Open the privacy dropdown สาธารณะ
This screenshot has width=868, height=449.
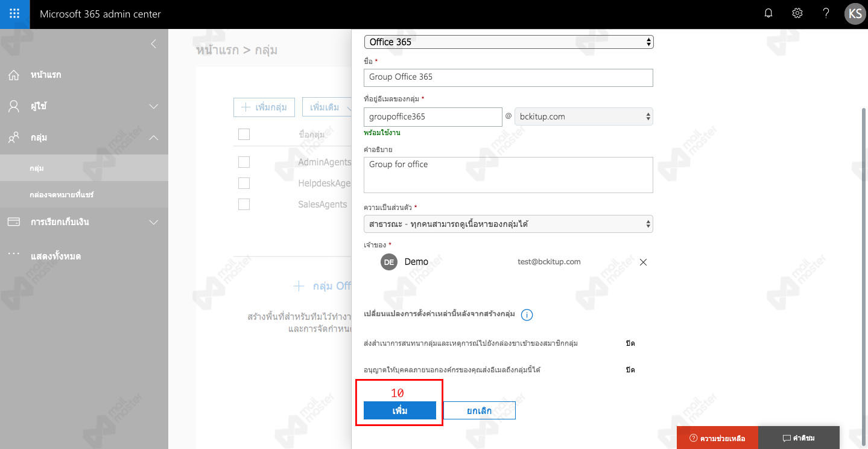508,224
